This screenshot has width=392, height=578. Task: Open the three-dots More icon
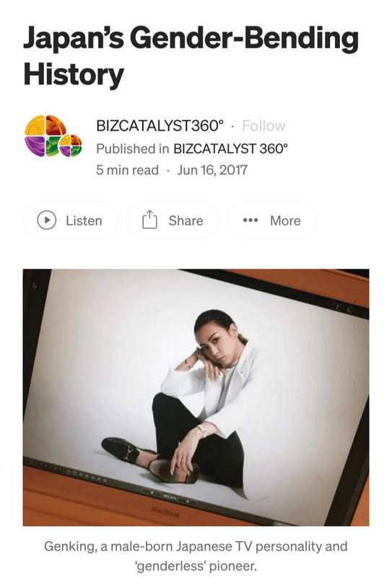coord(251,220)
